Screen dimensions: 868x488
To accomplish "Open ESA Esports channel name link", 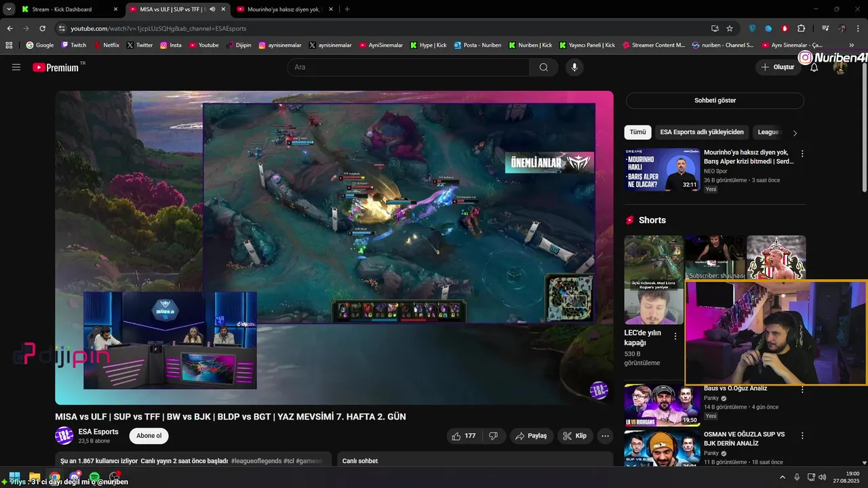I will 98,432.
